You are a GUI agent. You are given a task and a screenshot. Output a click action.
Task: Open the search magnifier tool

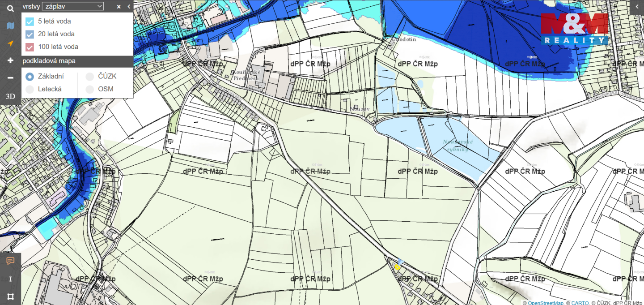pos(10,9)
